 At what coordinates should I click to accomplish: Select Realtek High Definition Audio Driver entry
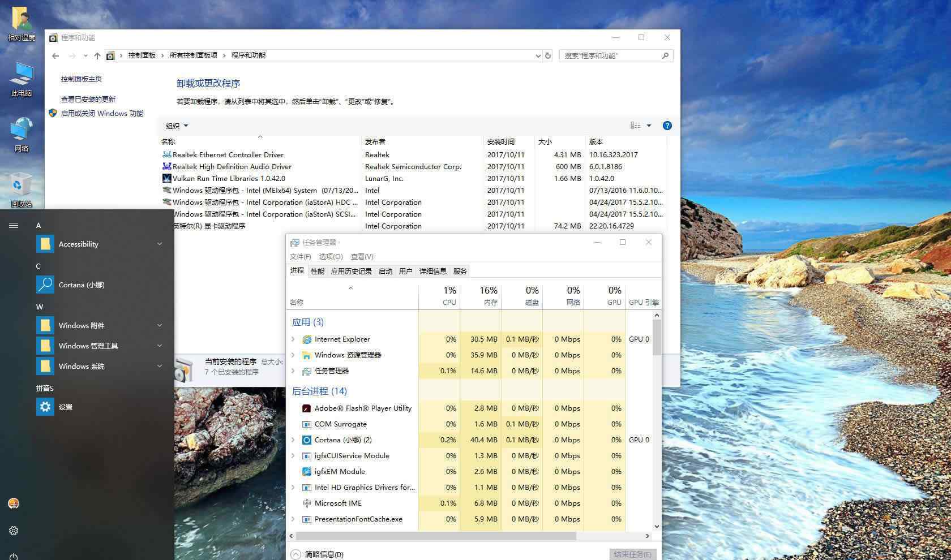tap(232, 166)
